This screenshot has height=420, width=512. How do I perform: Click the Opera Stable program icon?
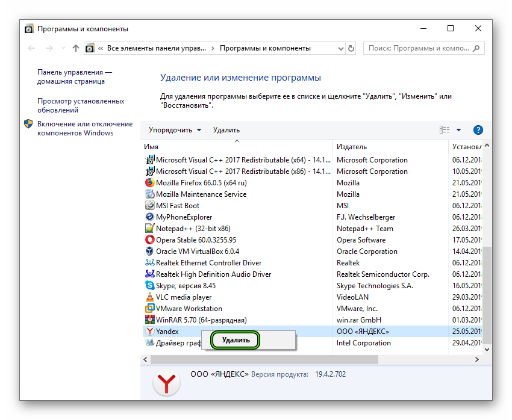click(149, 239)
